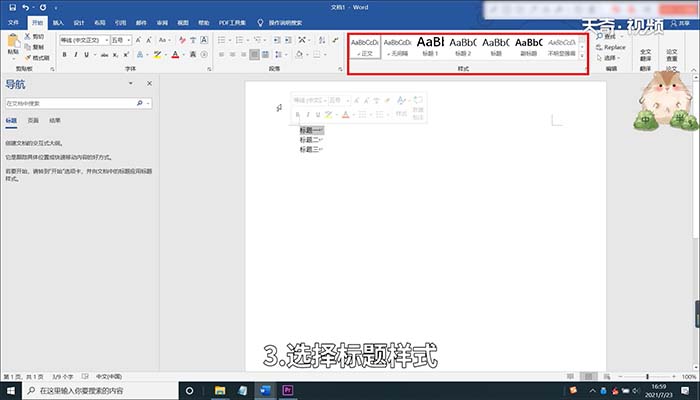Open the borders dropdown arrow
This screenshot has width=700, height=400.
325,54
